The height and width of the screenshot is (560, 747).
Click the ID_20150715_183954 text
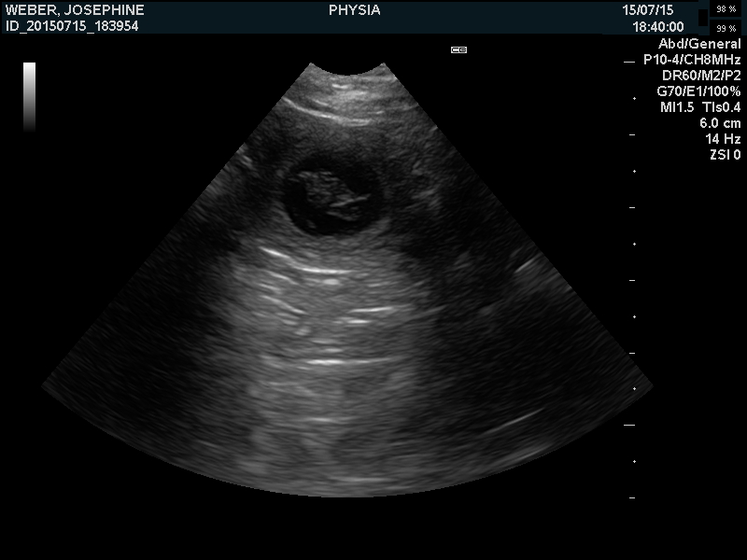tap(72, 26)
